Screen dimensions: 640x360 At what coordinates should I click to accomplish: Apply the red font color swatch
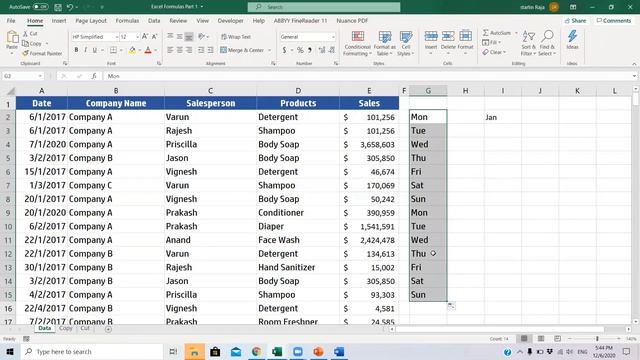point(148,50)
